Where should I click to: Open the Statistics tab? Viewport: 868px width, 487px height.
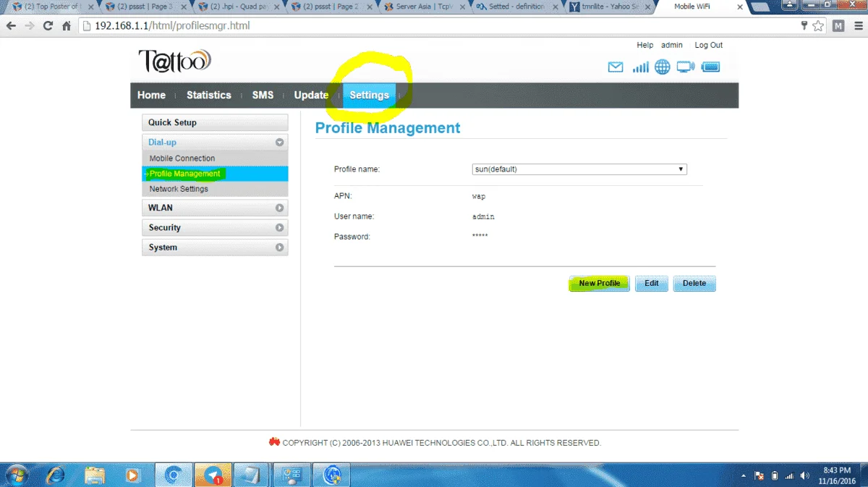click(x=209, y=95)
